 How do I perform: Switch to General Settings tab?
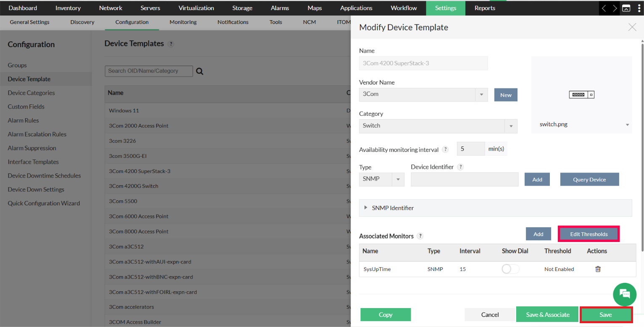point(30,22)
